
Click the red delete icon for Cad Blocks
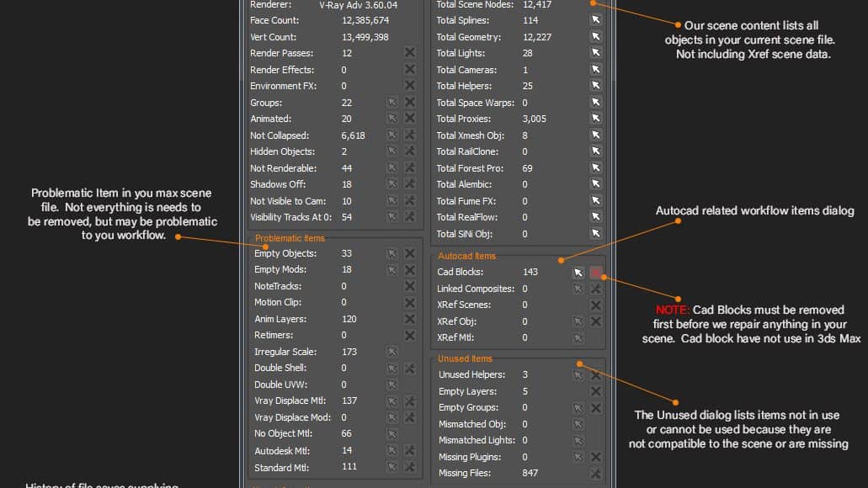click(596, 272)
